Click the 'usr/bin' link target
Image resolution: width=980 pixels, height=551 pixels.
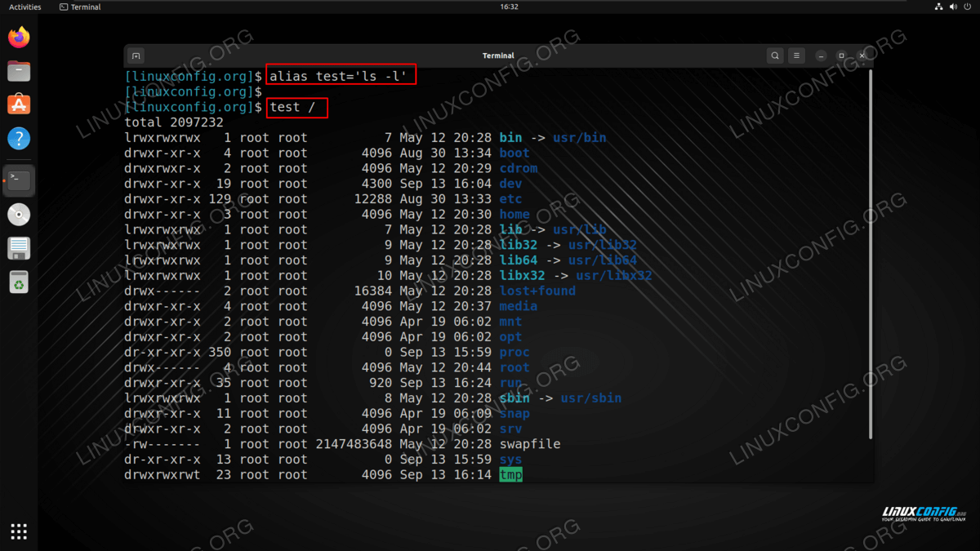579,137
